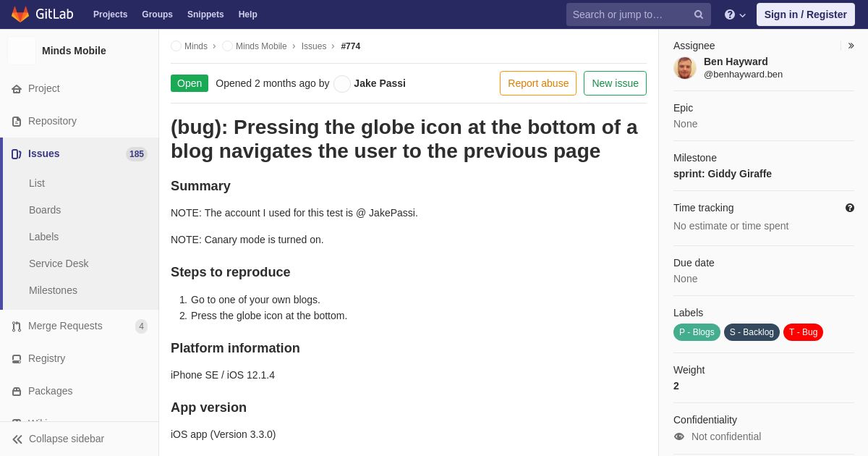
Task: Click the Project home icon in sidebar
Action: 17,89
